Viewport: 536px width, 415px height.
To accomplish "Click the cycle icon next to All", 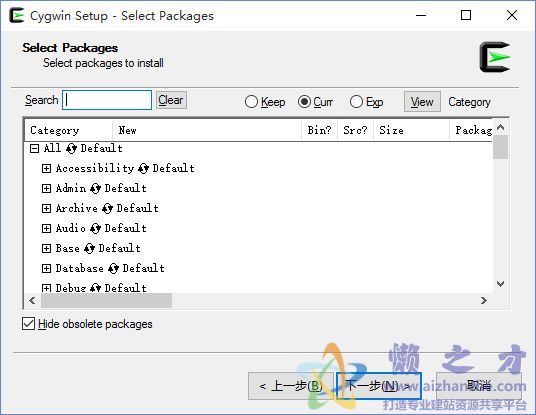I will tap(71, 148).
